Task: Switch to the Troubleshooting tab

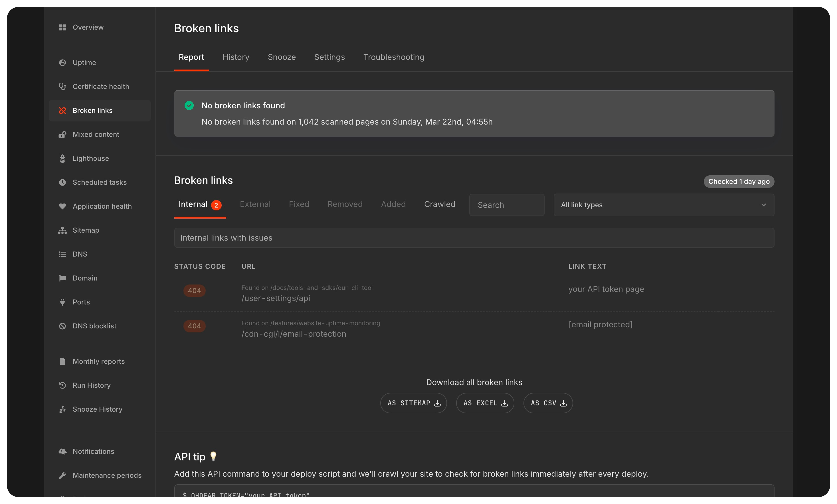Action: [x=393, y=57]
